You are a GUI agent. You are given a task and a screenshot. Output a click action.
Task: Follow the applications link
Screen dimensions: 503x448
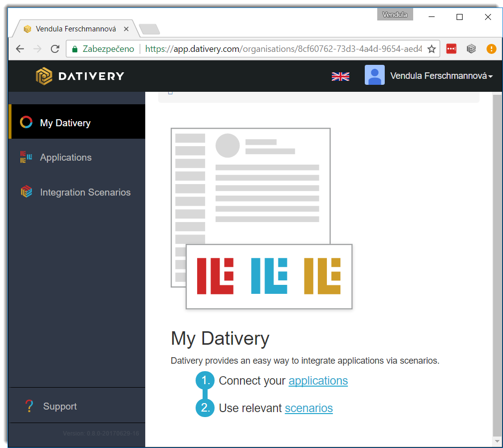[x=318, y=381]
